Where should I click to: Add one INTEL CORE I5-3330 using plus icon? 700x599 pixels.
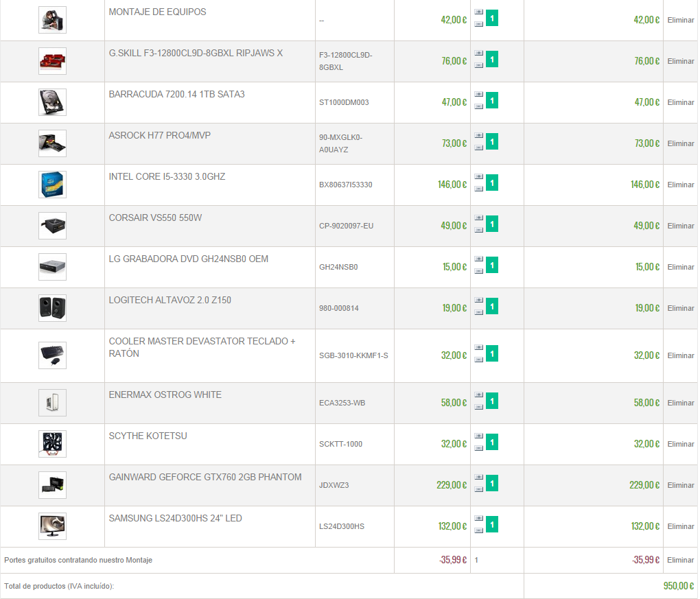(478, 176)
